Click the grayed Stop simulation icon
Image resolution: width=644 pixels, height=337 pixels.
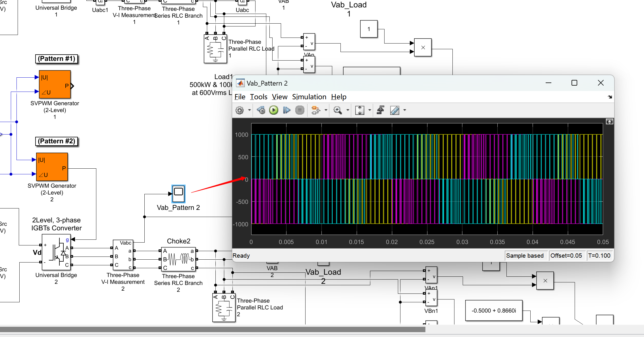click(300, 110)
